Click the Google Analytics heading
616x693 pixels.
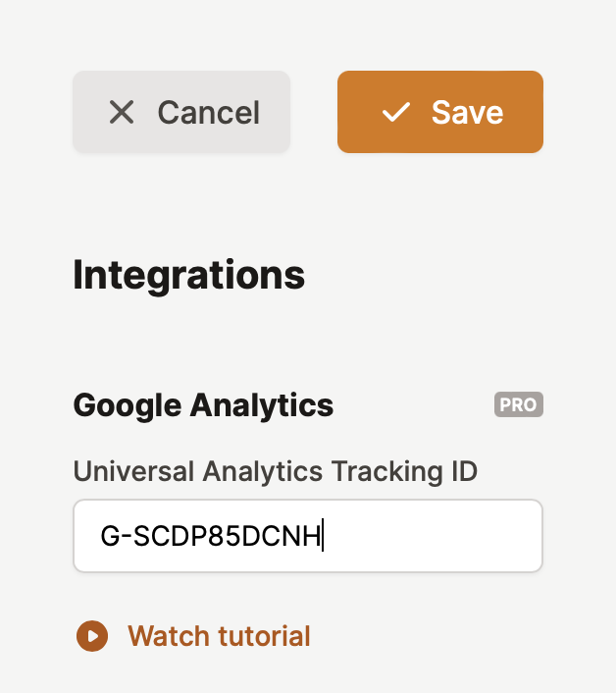click(203, 404)
